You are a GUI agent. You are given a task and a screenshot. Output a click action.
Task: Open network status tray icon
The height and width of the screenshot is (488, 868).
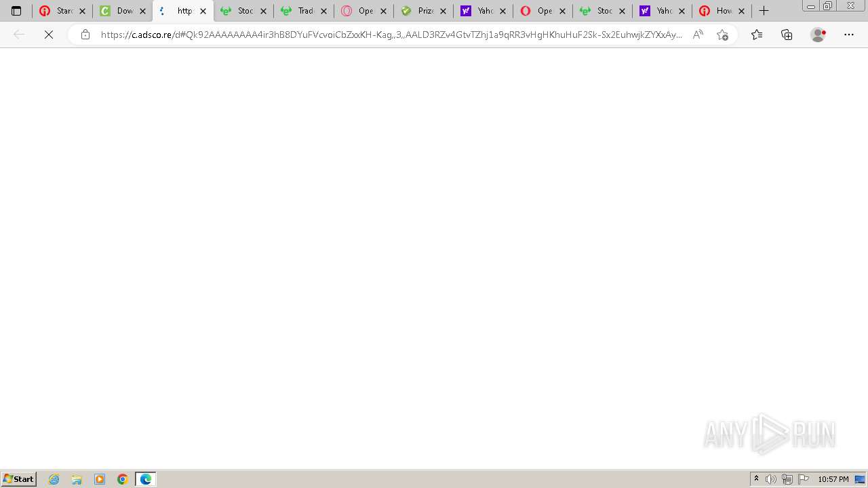[x=787, y=479]
